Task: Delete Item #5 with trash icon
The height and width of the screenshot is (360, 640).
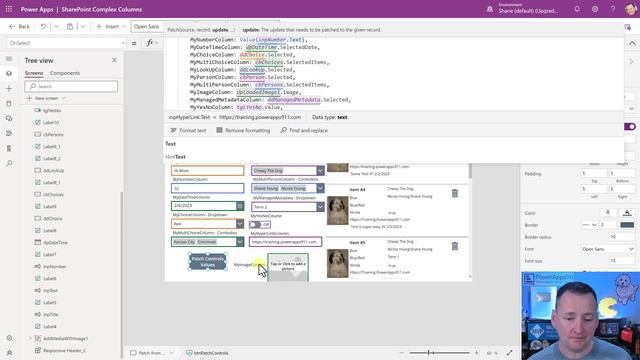Action: pyautogui.click(x=455, y=246)
